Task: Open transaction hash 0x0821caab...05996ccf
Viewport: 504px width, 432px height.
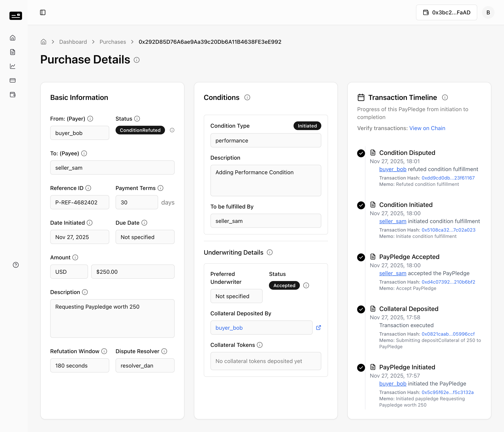Action: click(x=448, y=334)
